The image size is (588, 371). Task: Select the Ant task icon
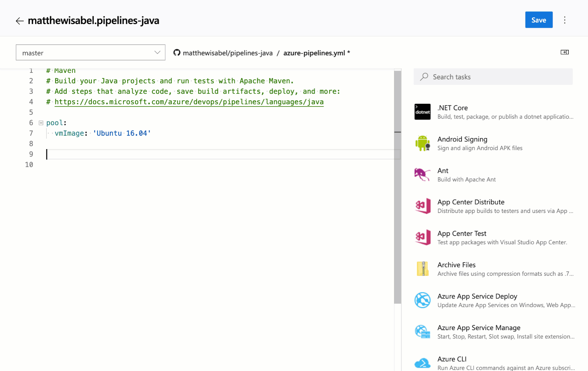[422, 175]
